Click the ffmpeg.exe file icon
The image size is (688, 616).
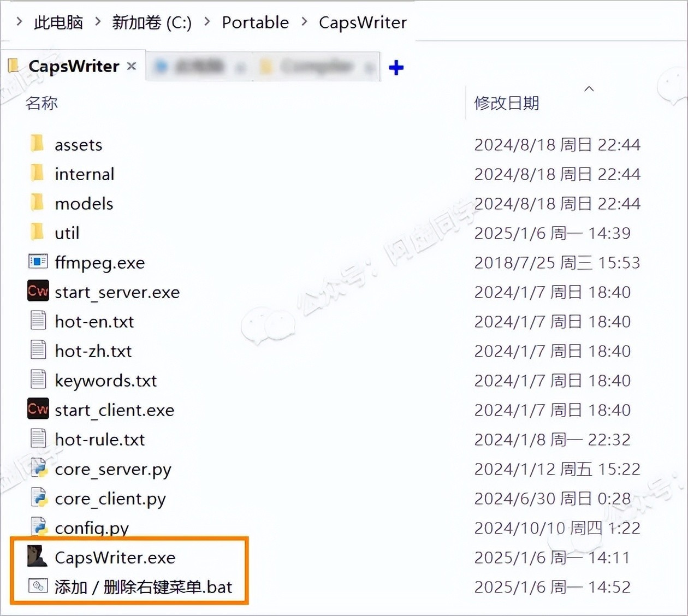coord(38,262)
